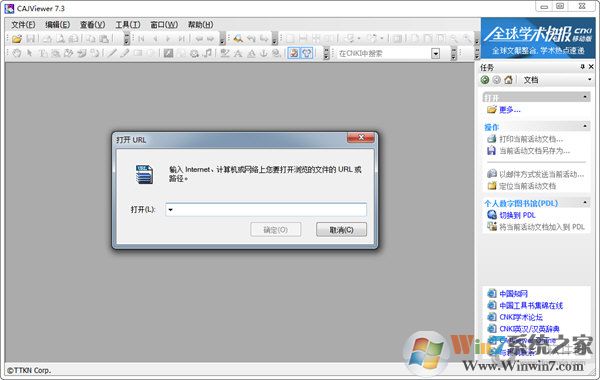Click the straight line annotation tool icon
Image resolution: width=600 pixels, height=380 pixels.
pyautogui.click(x=111, y=53)
